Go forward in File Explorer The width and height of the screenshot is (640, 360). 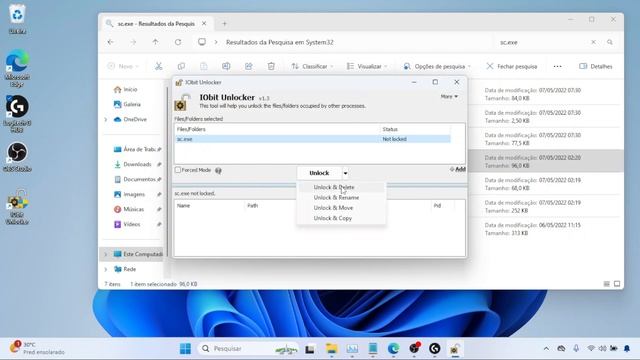133,42
